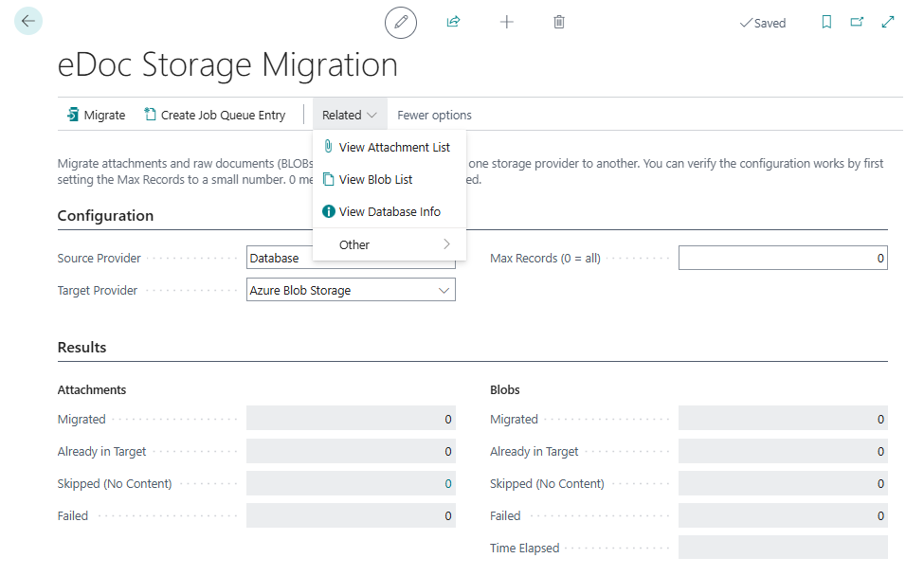Click the Configuration section heading
Image resolution: width=924 pixels, height=576 pixels.
click(x=105, y=216)
